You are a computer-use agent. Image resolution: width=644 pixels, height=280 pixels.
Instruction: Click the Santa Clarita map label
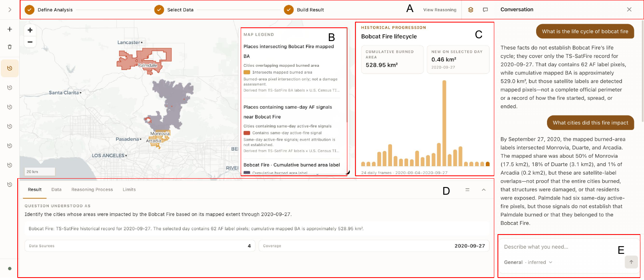point(64,93)
